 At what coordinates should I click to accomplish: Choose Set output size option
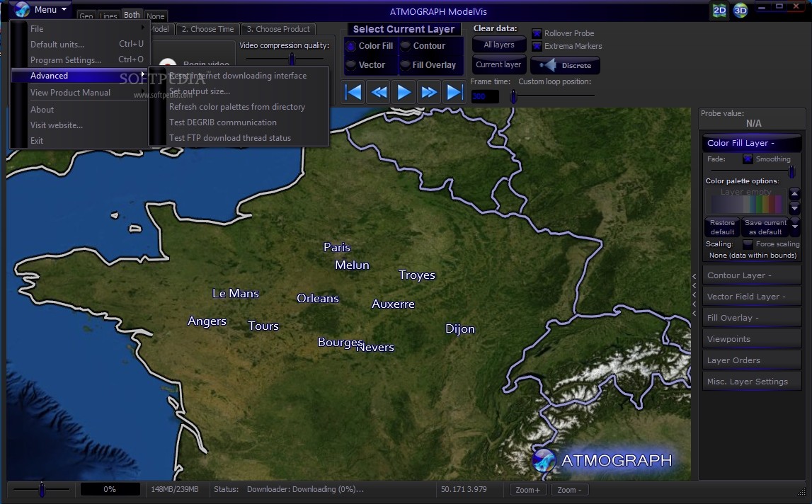click(x=239, y=91)
